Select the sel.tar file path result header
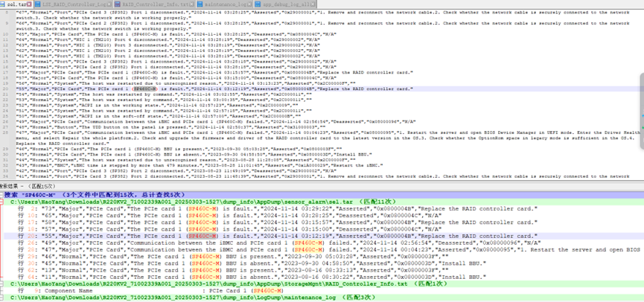This screenshot has width=644, height=302. (x=203, y=202)
